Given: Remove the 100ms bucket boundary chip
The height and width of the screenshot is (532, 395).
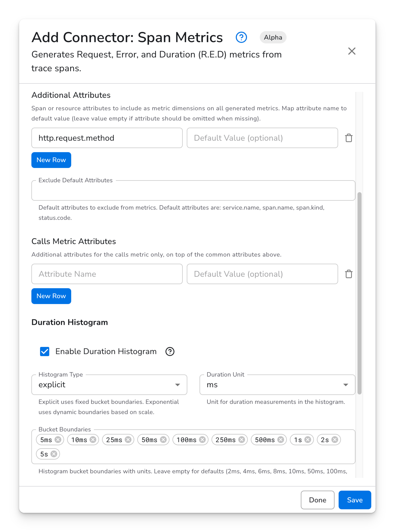Looking at the screenshot, I should point(202,440).
